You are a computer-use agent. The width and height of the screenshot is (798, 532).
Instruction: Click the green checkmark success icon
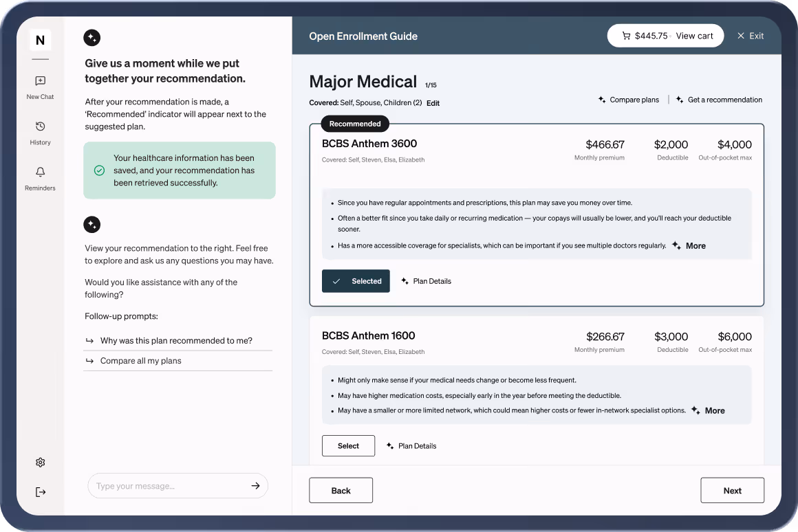(99, 170)
